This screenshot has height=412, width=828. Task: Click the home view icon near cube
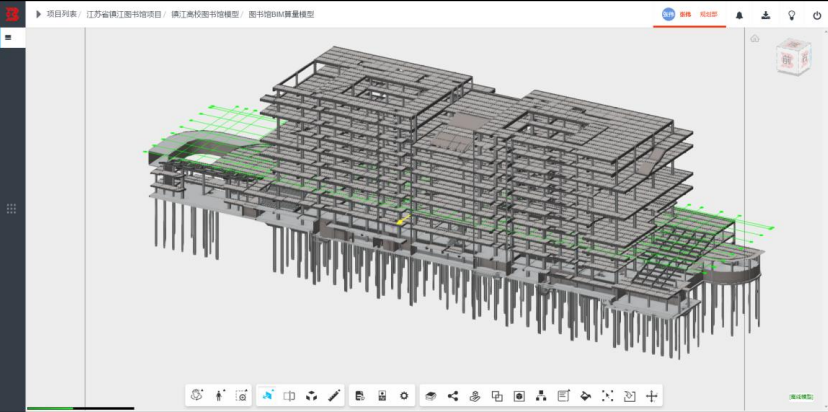point(755,39)
